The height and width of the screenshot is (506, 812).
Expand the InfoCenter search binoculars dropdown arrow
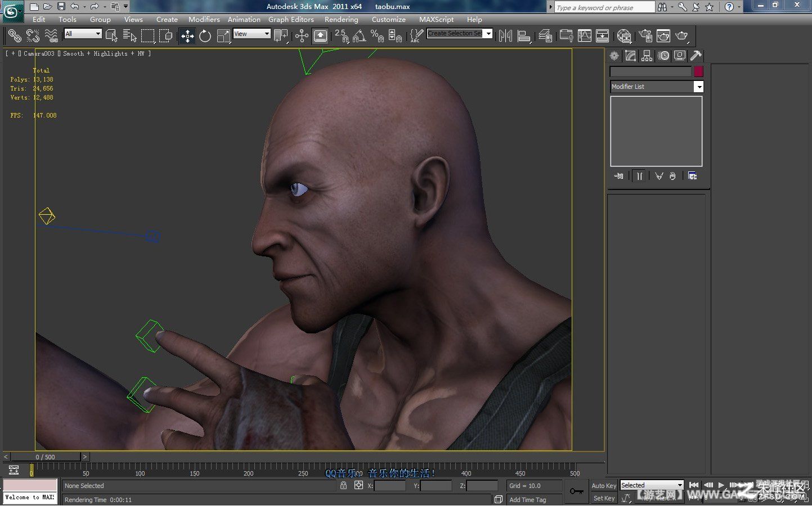coord(672,7)
